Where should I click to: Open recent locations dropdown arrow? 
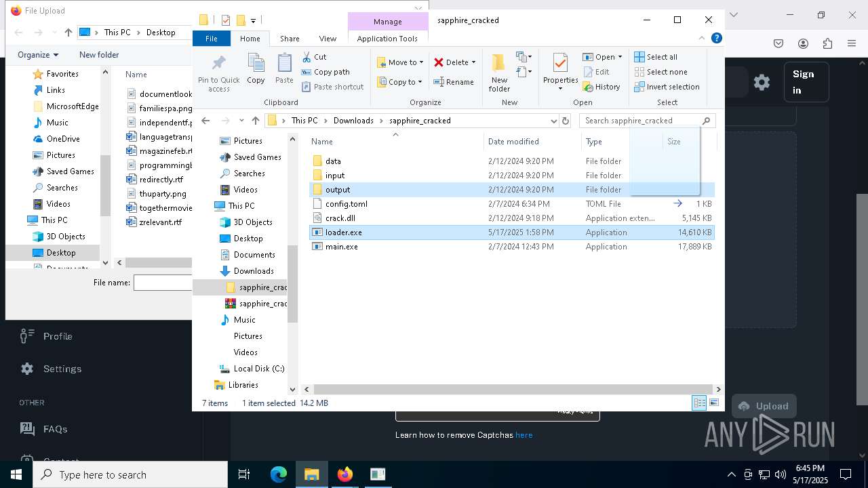click(x=241, y=121)
